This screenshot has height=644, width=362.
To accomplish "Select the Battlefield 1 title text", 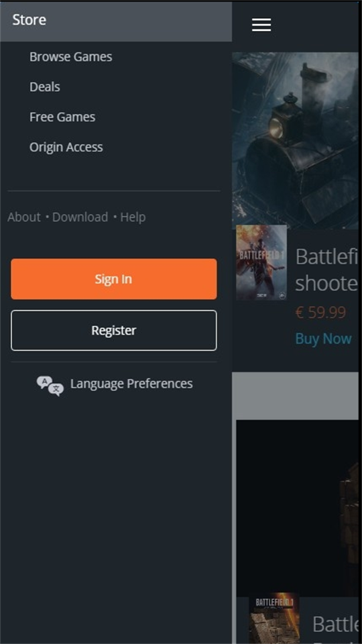I will [326, 270].
